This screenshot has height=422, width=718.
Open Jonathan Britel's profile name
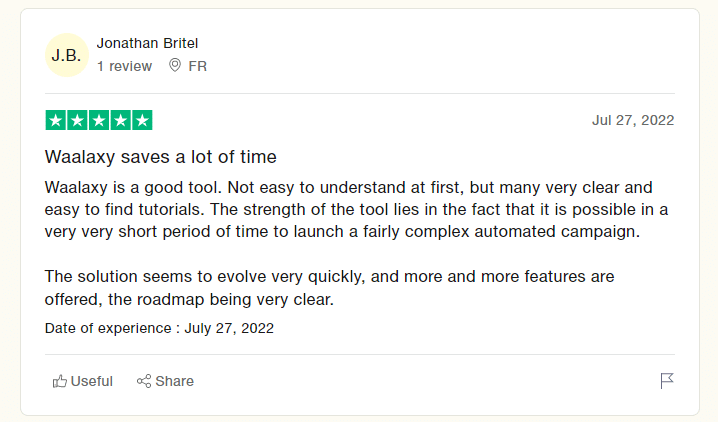(147, 43)
